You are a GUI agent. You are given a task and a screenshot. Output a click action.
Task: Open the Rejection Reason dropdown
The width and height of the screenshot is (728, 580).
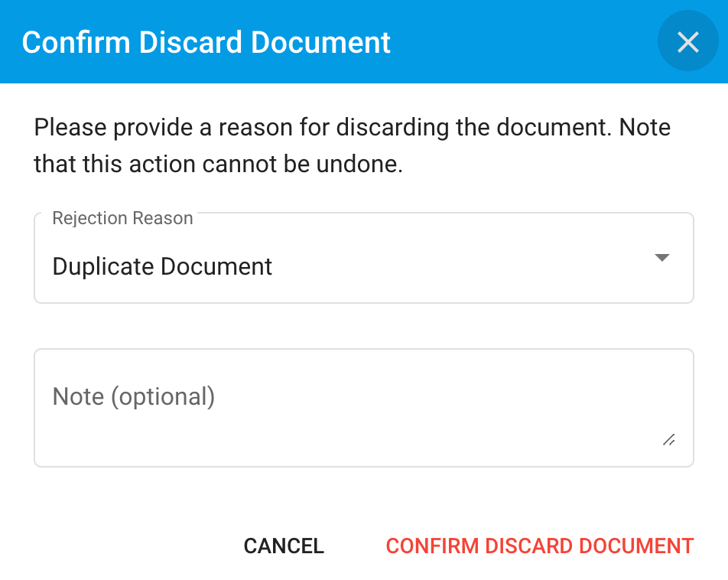pos(363,258)
